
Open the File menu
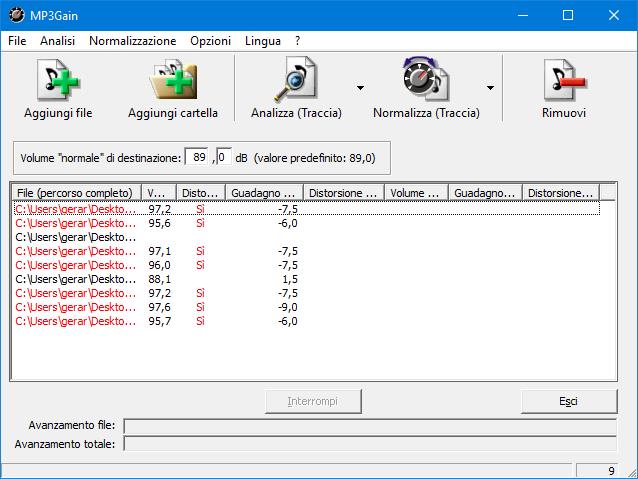pos(17,41)
